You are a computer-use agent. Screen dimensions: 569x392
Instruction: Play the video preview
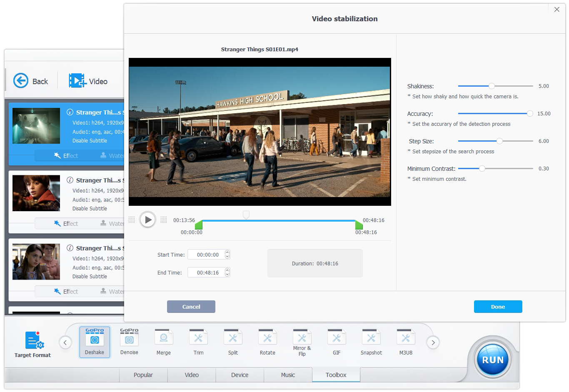147,220
